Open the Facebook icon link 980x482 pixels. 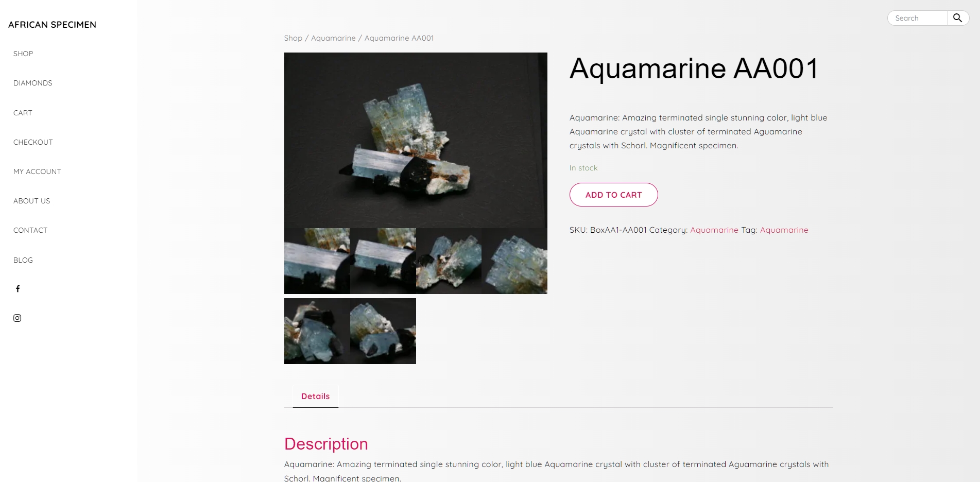tap(18, 289)
